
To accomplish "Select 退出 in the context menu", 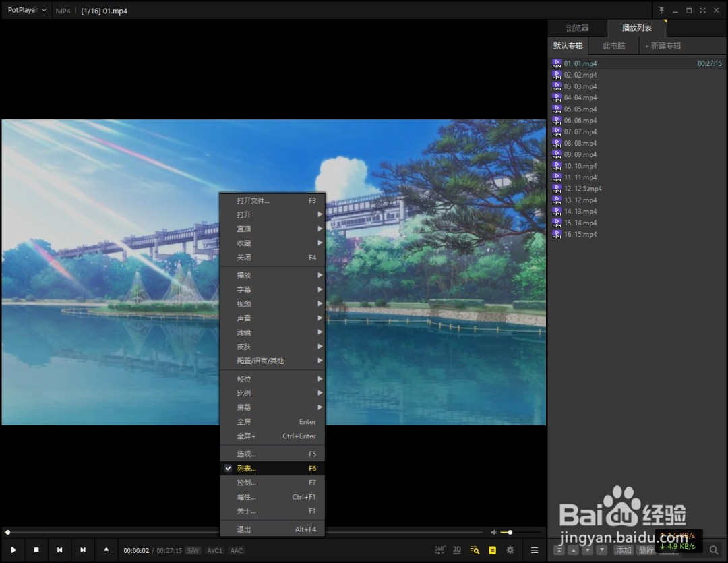I will pyautogui.click(x=272, y=529).
